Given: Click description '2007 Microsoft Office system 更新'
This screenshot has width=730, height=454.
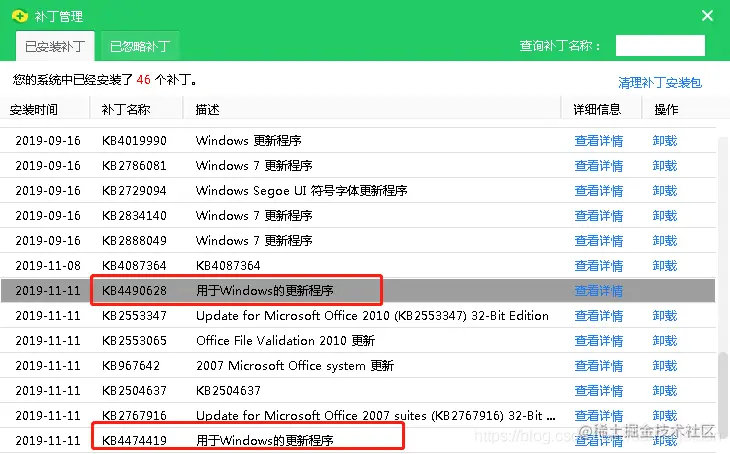Looking at the screenshot, I should (295, 366).
